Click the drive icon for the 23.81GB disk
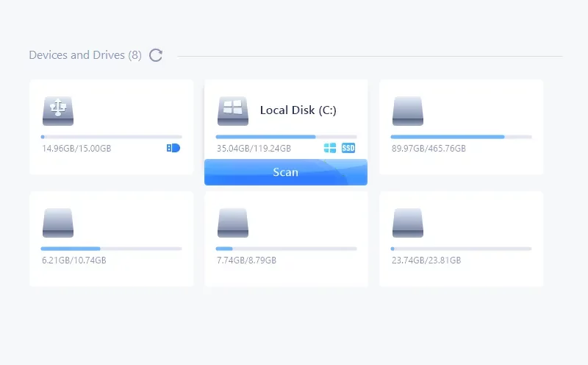The image size is (588, 365). [x=408, y=223]
